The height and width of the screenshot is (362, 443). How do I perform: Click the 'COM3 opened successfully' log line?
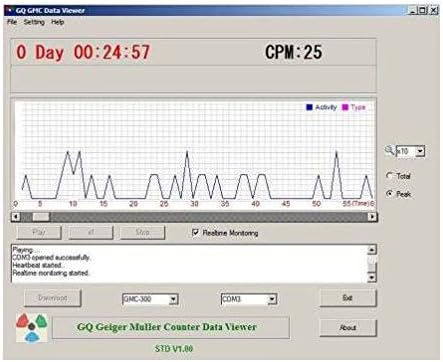tap(51, 258)
